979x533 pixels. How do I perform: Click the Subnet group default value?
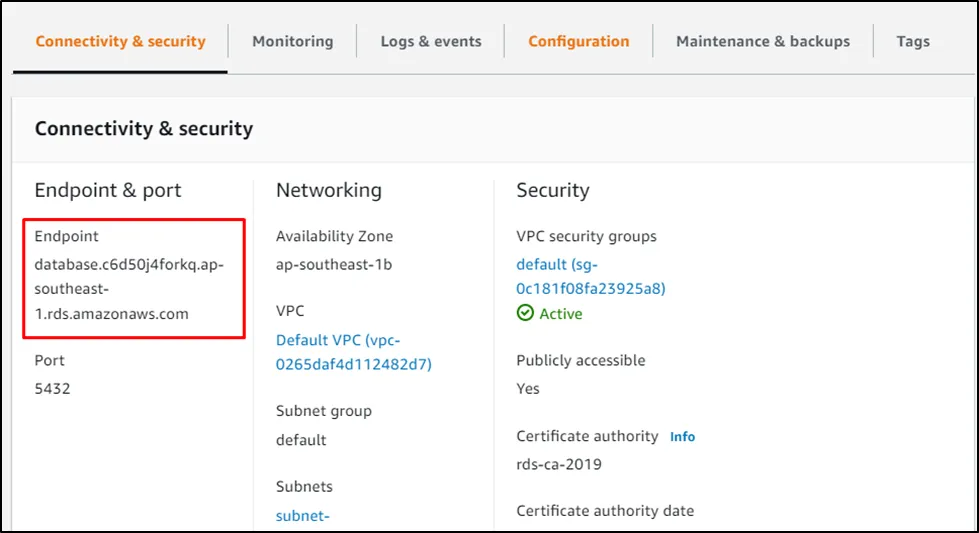coord(301,440)
